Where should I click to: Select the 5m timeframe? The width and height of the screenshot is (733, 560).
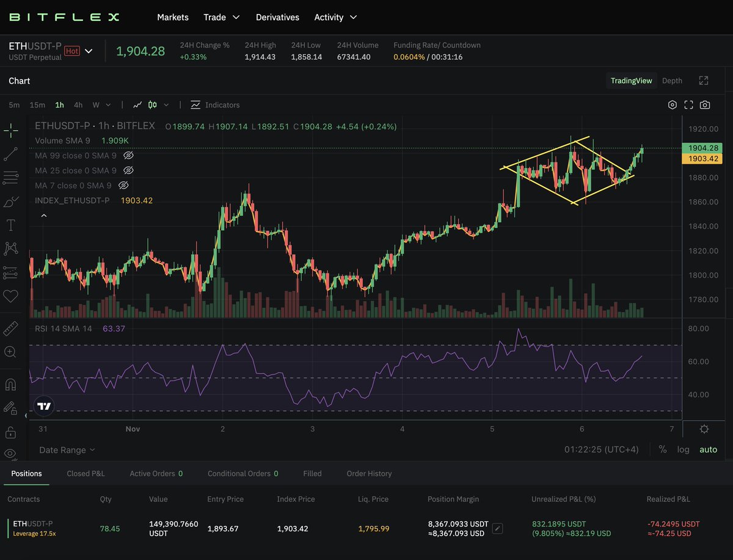point(14,105)
